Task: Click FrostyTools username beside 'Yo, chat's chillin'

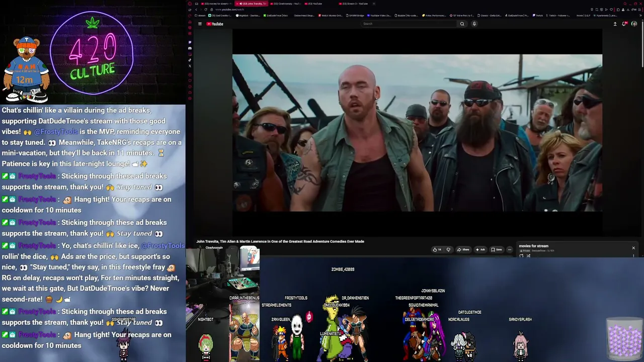Action: point(37,245)
